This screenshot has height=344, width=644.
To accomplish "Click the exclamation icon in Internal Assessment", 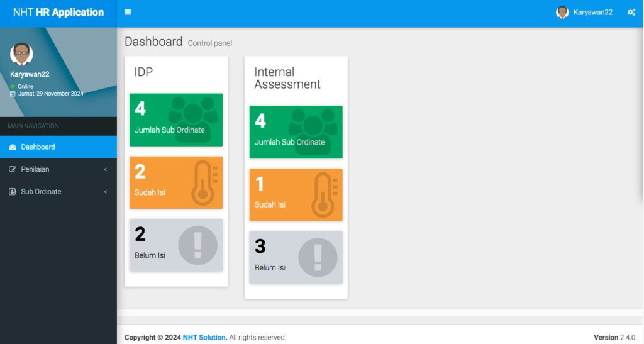I will point(317,257).
